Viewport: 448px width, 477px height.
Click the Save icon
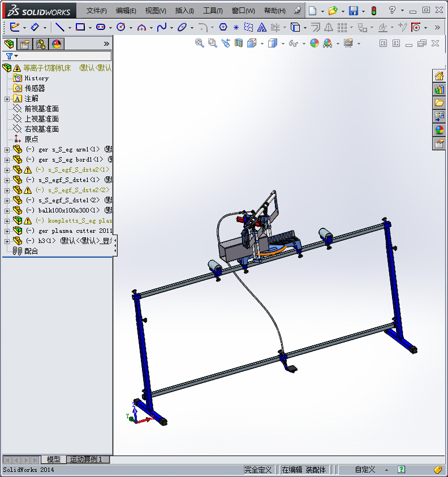click(x=354, y=11)
